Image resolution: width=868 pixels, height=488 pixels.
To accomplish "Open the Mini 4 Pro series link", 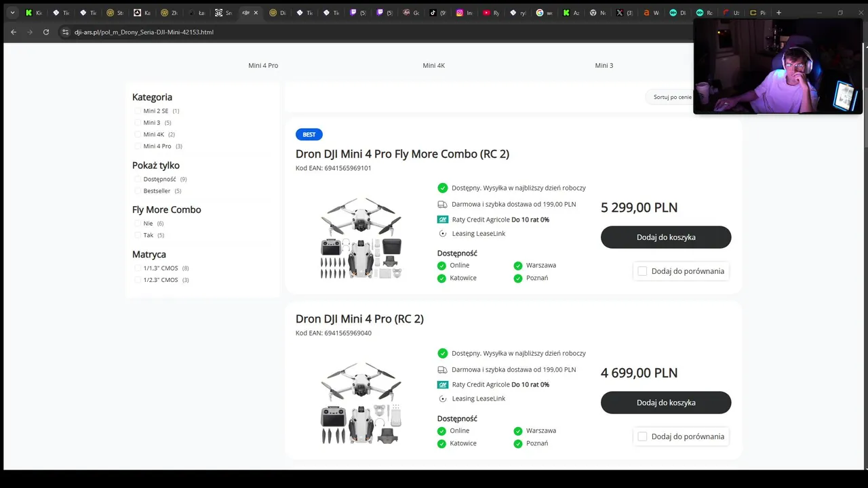I will [263, 66].
